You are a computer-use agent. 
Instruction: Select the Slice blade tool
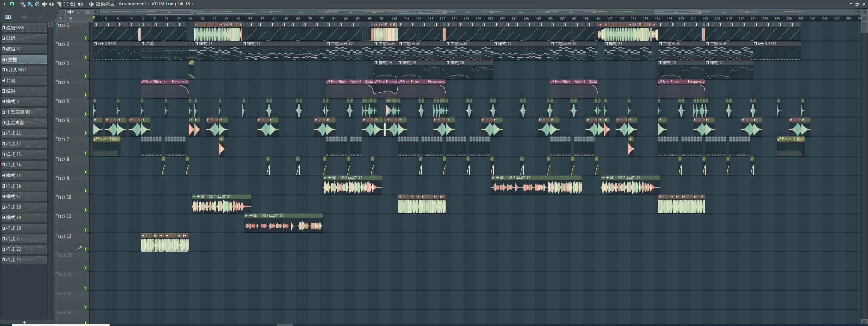pos(59,4)
